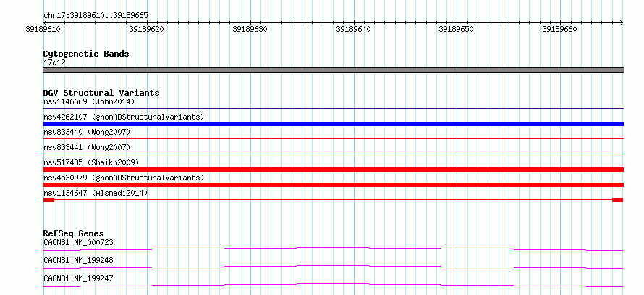
Task: Click the nsv1134647 (Alsmadi2014) label
Action: click(x=96, y=193)
